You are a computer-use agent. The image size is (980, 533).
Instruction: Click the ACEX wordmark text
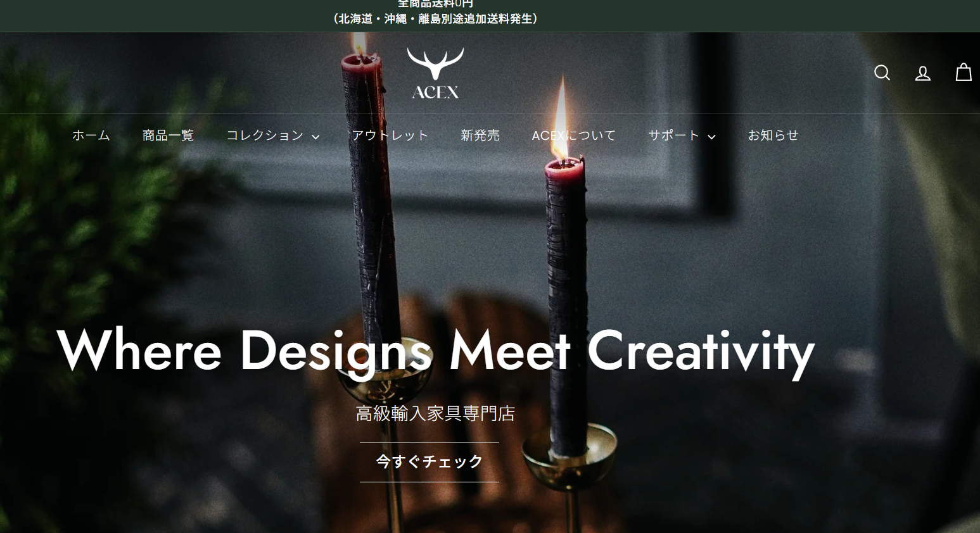click(435, 92)
